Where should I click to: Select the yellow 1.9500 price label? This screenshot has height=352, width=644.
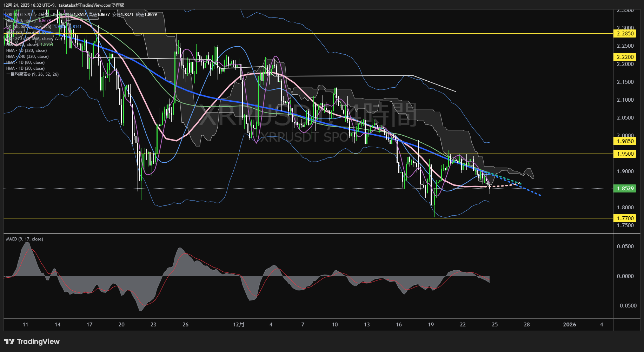(x=625, y=154)
